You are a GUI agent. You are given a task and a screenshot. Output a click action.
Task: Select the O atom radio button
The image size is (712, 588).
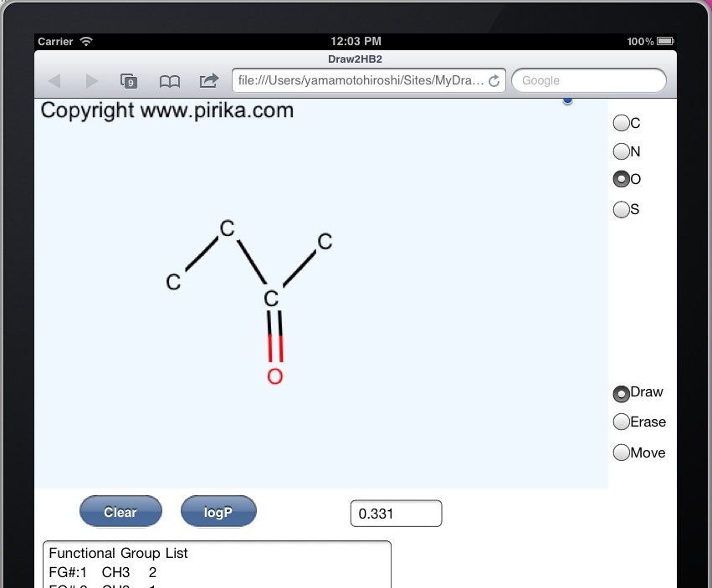click(x=621, y=179)
